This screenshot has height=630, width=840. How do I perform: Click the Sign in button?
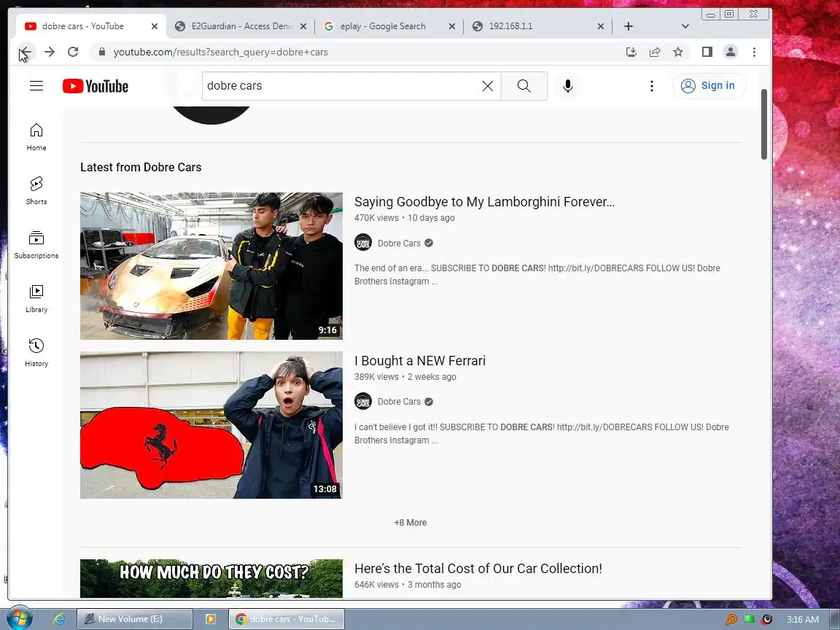coord(709,86)
